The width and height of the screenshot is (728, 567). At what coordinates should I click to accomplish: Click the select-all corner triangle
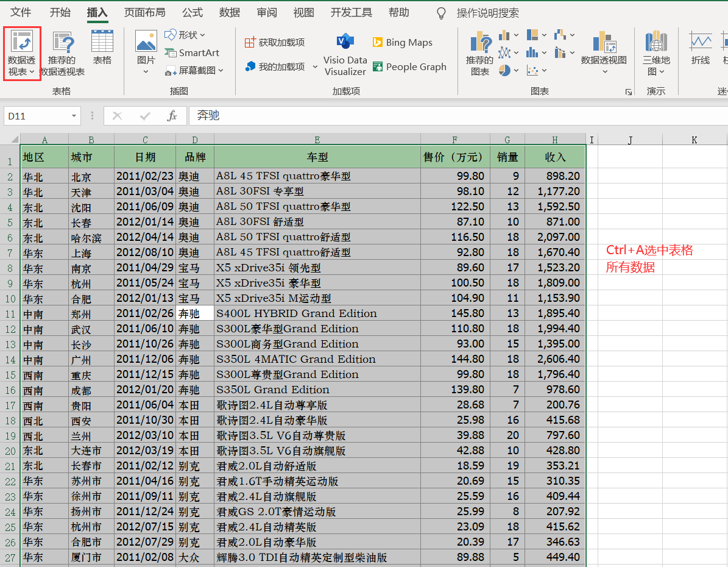(x=15, y=139)
